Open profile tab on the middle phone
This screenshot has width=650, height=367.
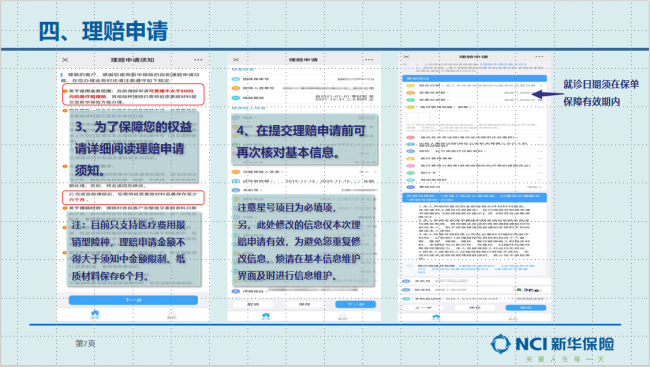[342, 317]
